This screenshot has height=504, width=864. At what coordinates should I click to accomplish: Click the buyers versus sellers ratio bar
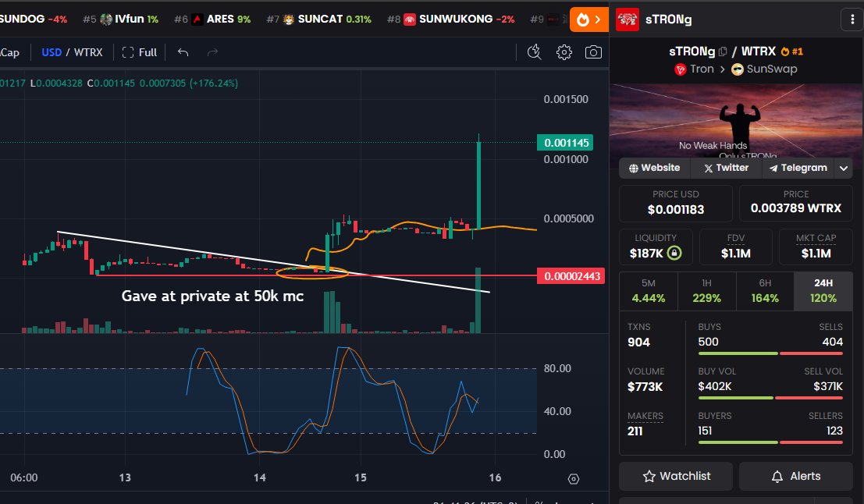(770, 442)
